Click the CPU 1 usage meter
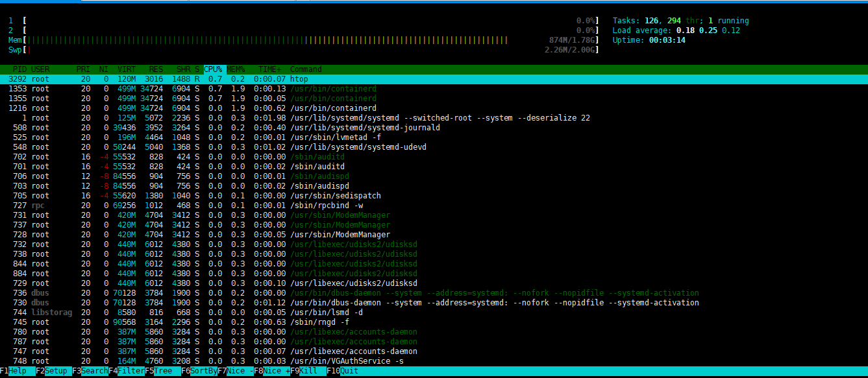868x378 pixels. click(x=303, y=21)
